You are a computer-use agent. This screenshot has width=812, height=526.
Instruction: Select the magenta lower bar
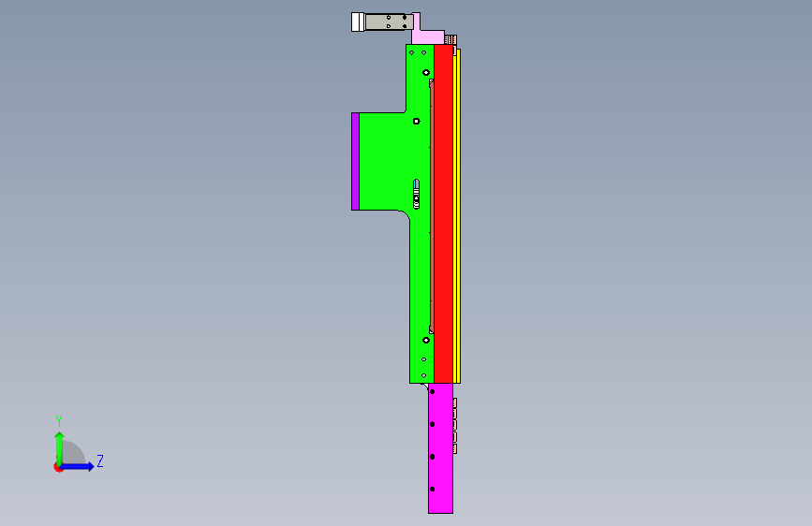click(x=441, y=448)
